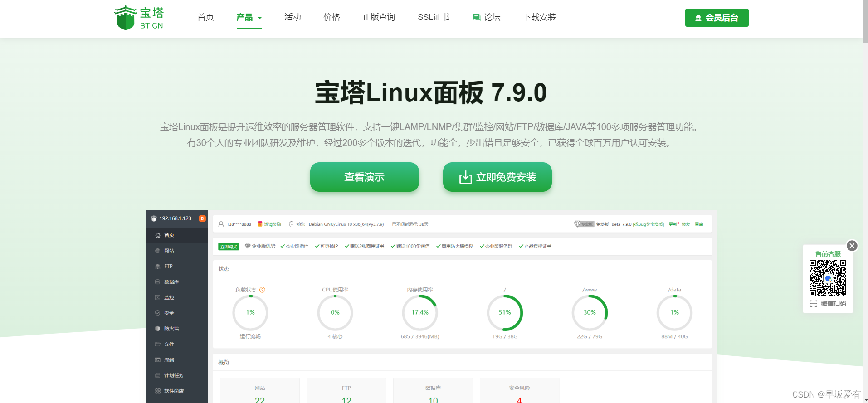Click the 网站 overview card
The image size is (868, 403).
point(260,390)
